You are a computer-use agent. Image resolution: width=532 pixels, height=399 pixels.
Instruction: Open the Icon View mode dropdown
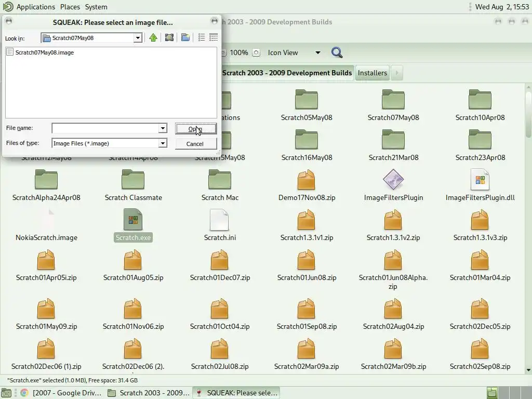(x=294, y=52)
